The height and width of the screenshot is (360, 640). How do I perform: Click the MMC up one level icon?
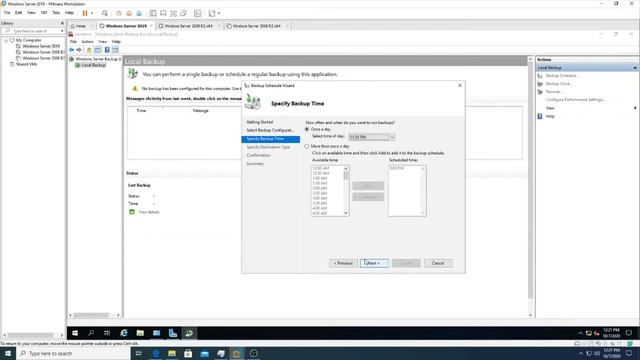point(89,50)
